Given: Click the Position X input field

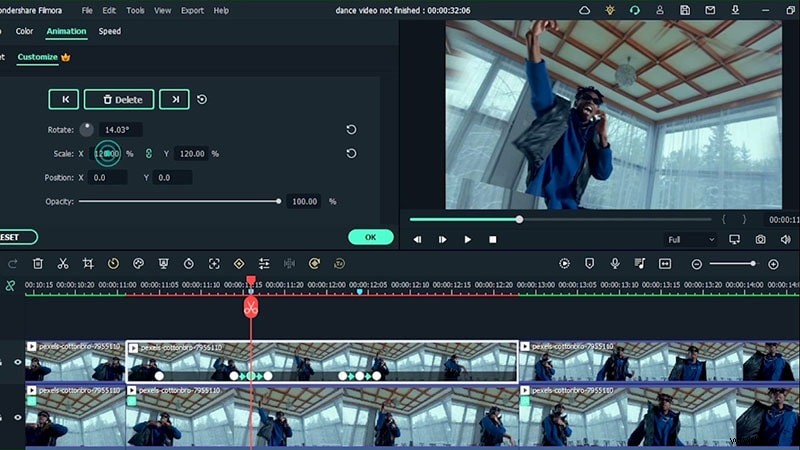Looking at the screenshot, I should (107, 178).
